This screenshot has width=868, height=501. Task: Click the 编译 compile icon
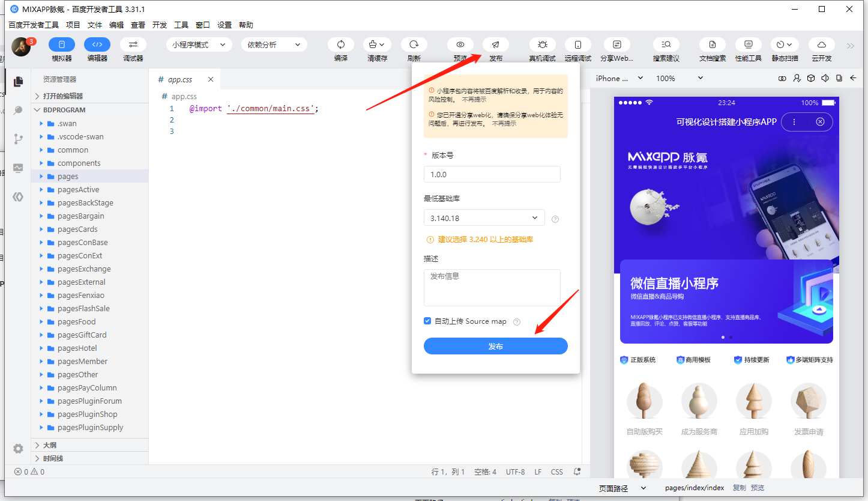[341, 44]
